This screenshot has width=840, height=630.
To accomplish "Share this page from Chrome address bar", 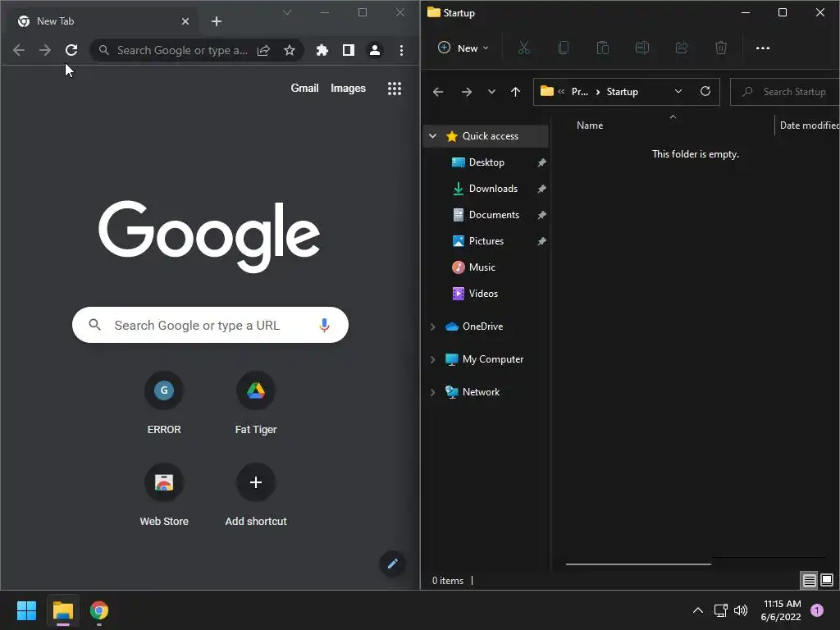I will pyautogui.click(x=263, y=50).
